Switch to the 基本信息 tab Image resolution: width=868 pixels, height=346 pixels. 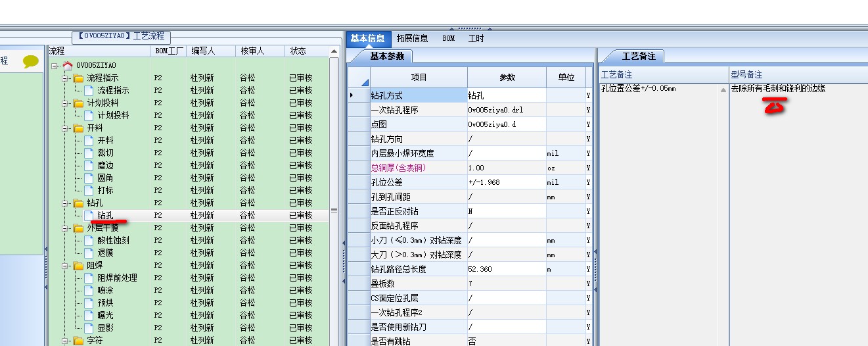(x=368, y=39)
